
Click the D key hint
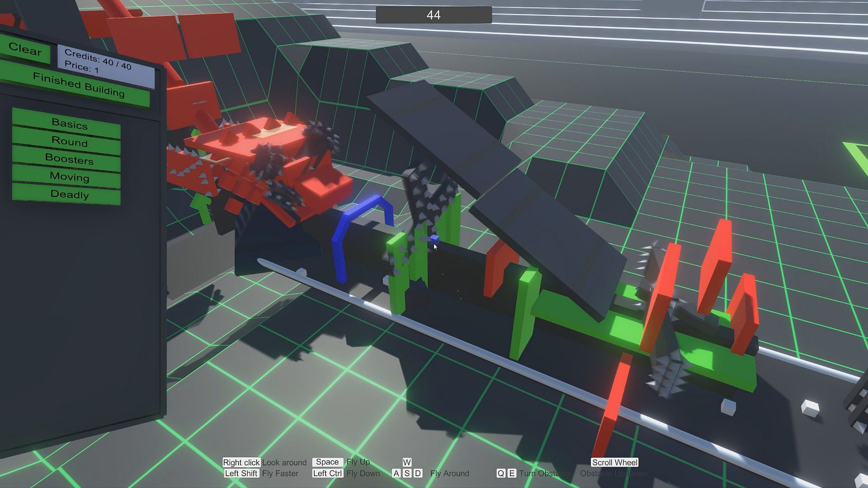point(418,473)
